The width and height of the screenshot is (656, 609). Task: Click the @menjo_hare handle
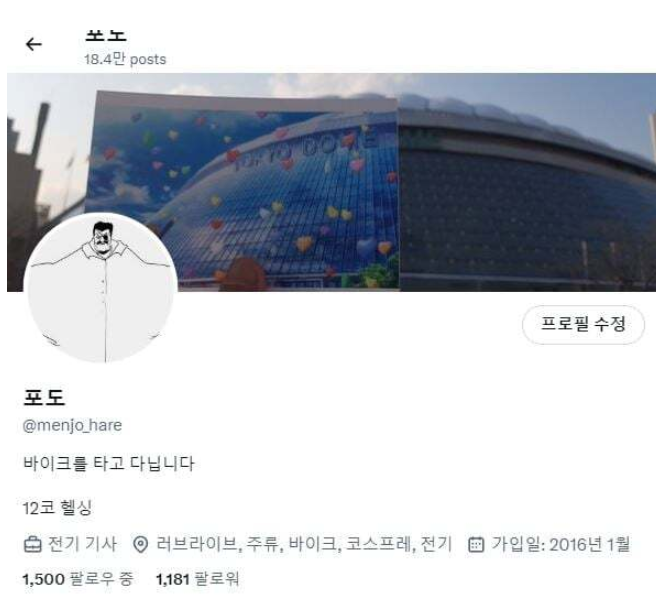pos(72,425)
